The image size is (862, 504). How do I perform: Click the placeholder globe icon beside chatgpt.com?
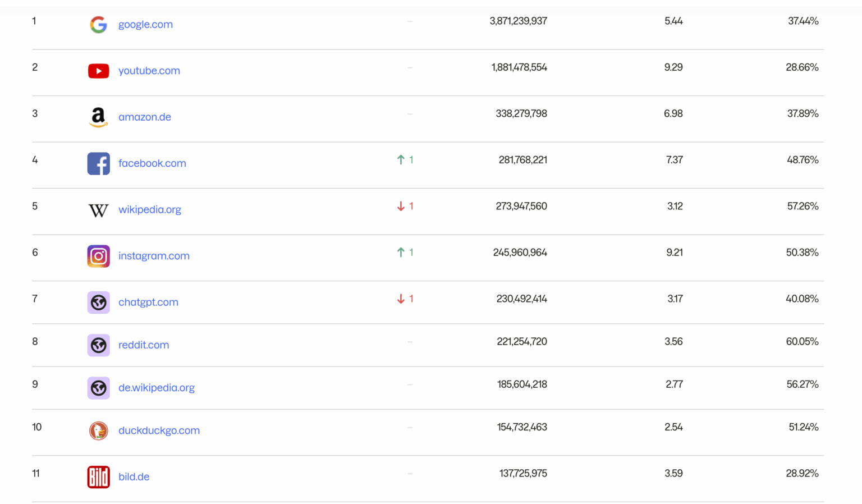pyautogui.click(x=98, y=303)
